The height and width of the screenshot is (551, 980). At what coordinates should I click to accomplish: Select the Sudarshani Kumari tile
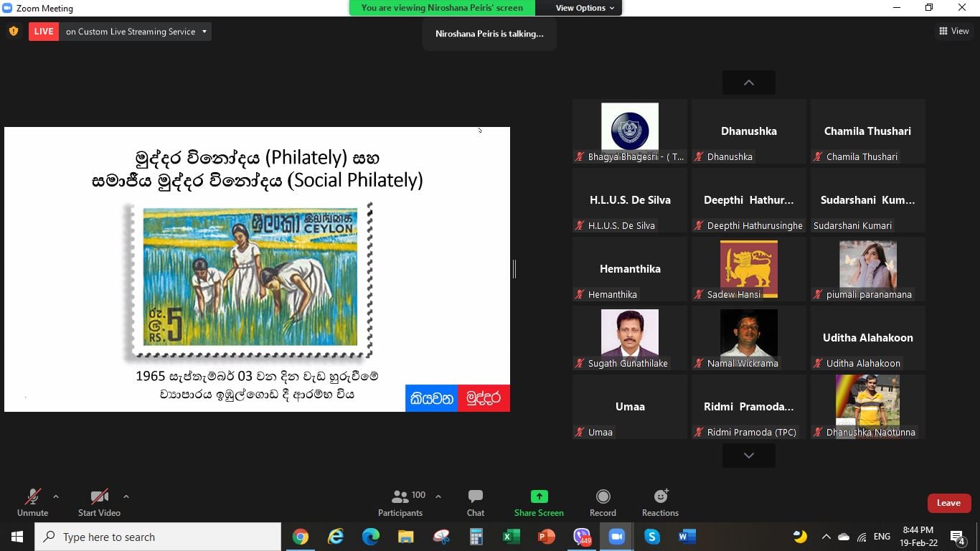pyautogui.click(x=868, y=200)
